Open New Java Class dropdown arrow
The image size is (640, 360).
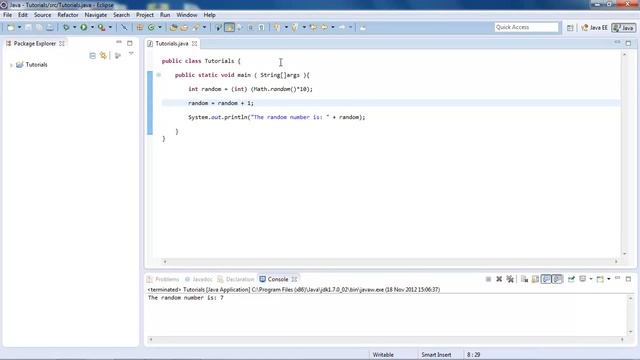(160, 27)
